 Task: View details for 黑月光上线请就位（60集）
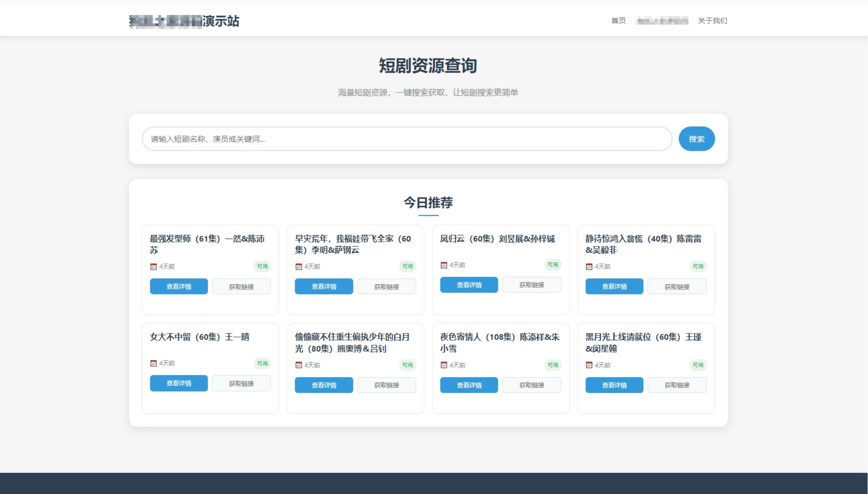click(x=615, y=385)
